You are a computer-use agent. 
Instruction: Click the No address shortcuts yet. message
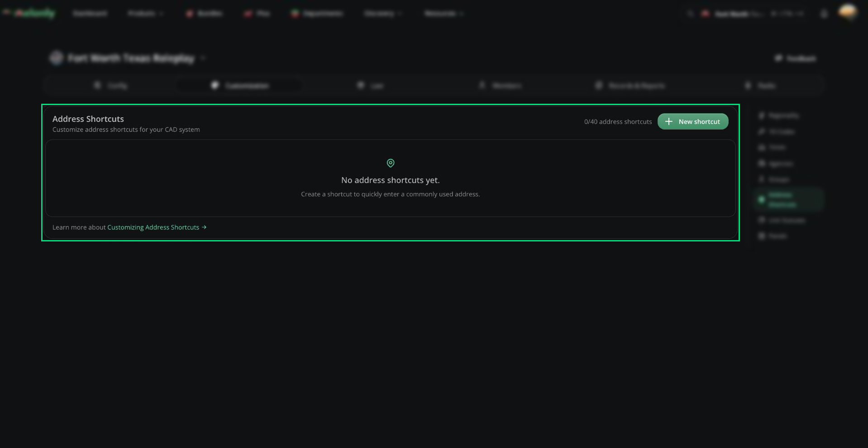[x=390, y=180]
